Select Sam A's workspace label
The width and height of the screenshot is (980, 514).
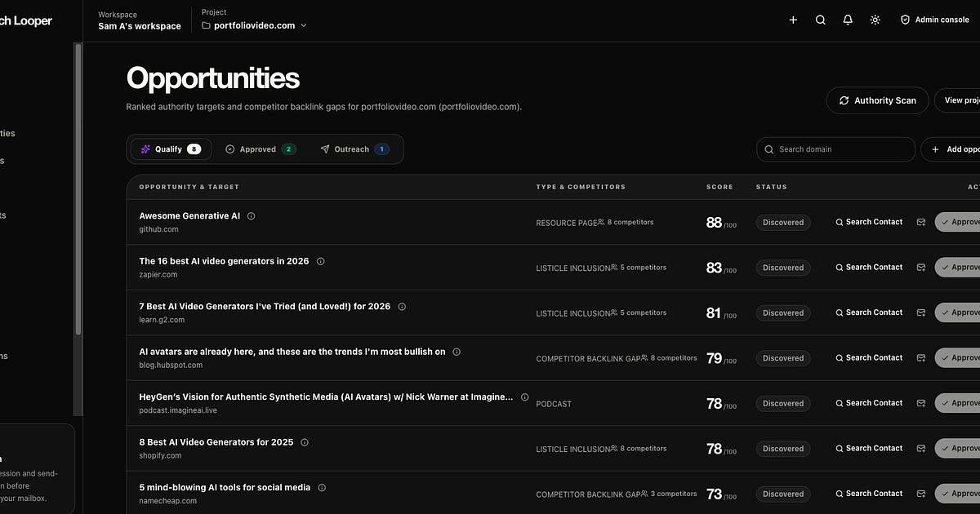pos(140,26)
